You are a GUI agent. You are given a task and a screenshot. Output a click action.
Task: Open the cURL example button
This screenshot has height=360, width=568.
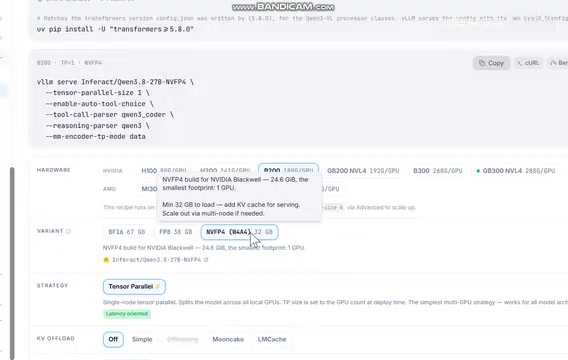pos(528,63)
